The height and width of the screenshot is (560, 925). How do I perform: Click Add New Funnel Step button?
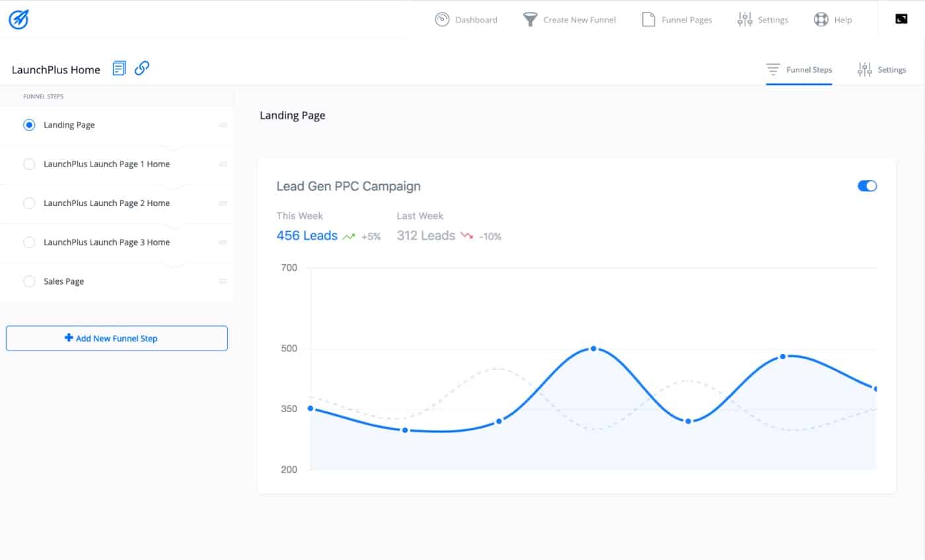tap(117, 338)
